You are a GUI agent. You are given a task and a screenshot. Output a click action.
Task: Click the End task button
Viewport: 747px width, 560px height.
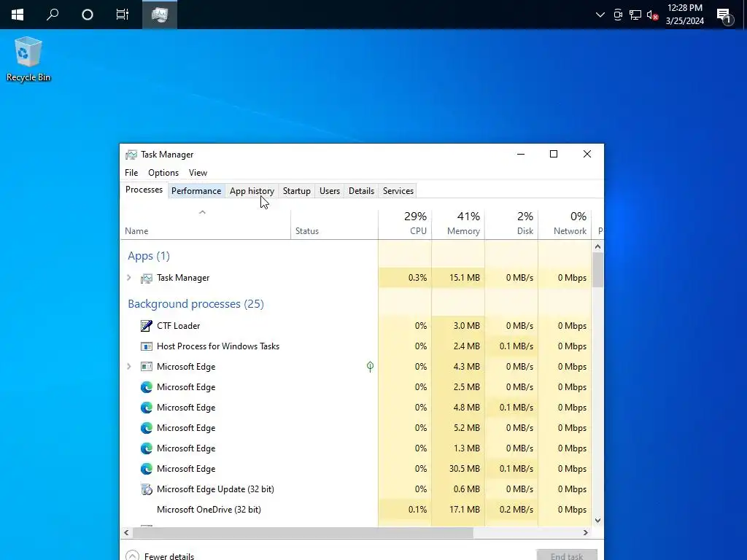[567, 555]
